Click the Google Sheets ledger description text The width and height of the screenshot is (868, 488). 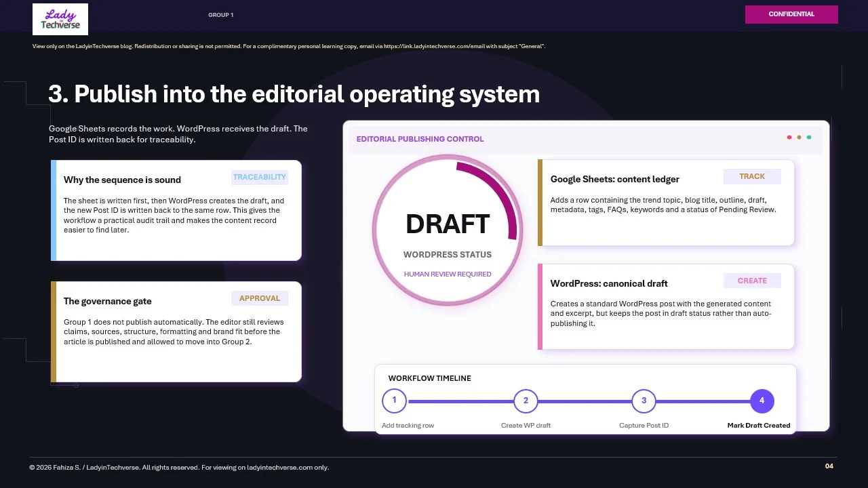coord(663,205)
